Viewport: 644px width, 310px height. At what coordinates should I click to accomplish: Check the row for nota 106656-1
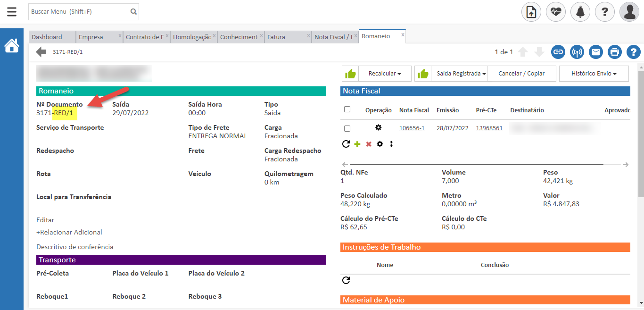(x=347, y=128)
